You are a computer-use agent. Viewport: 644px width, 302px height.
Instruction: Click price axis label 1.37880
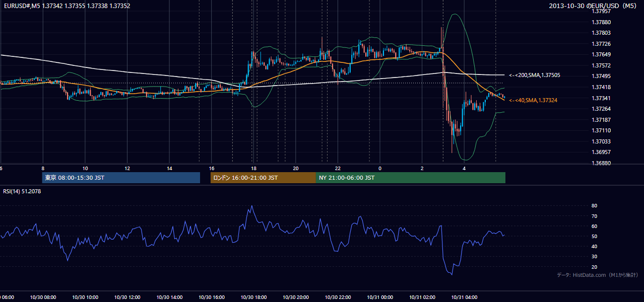point(601,22)
